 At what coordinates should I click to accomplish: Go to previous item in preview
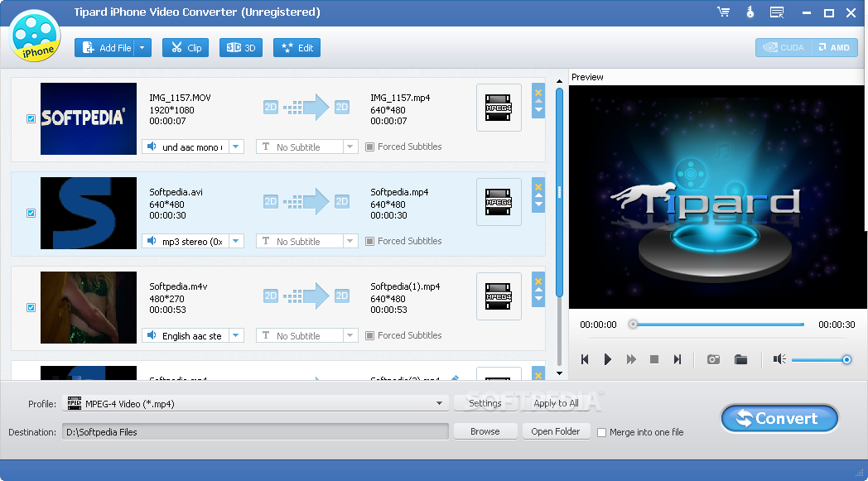tap(585, 359)
